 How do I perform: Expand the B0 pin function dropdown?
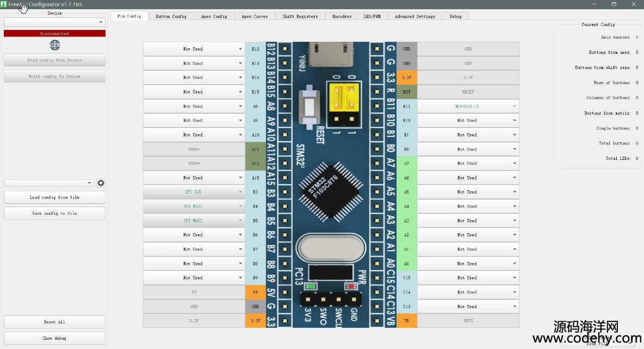pyautogui.click(x=468, y=149)
